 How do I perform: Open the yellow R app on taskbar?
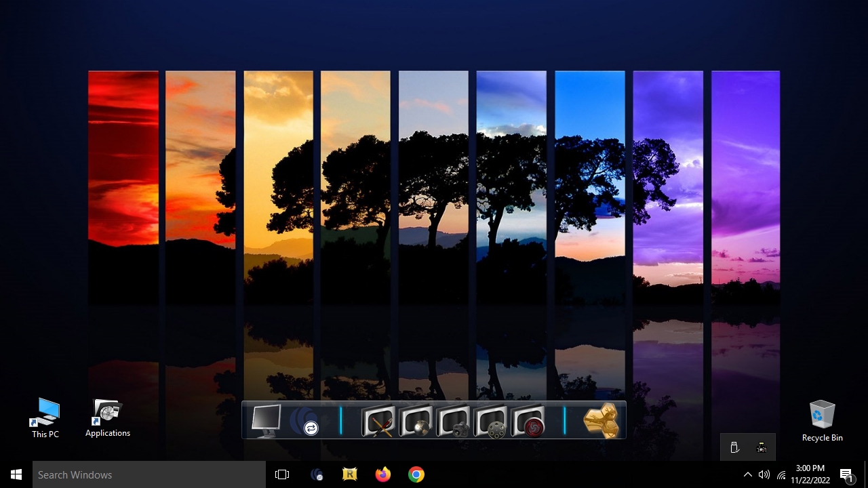(x=350, y=474)
